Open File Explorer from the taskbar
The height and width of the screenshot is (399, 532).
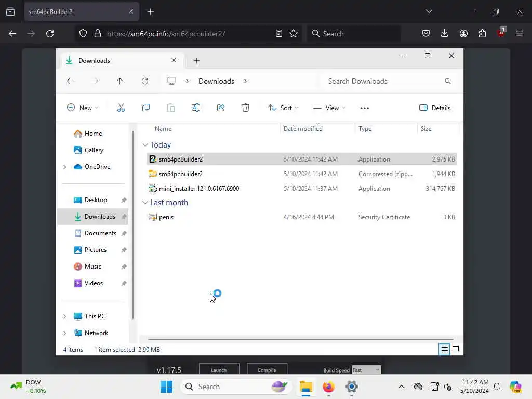[x=305, y=387]
